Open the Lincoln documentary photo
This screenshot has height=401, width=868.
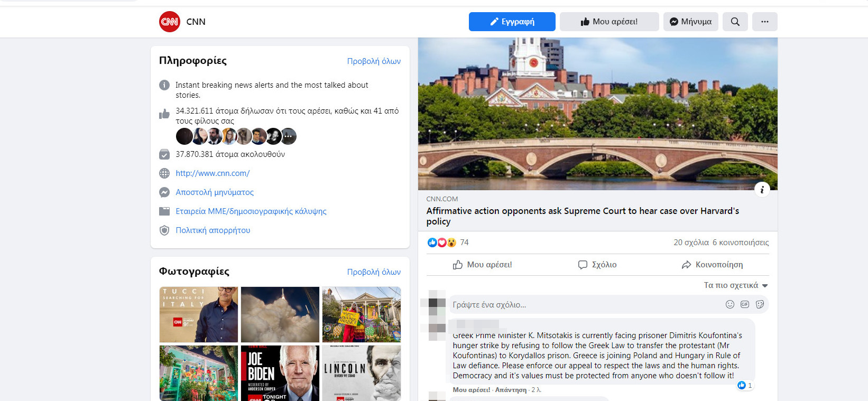[x=362, y=373]
